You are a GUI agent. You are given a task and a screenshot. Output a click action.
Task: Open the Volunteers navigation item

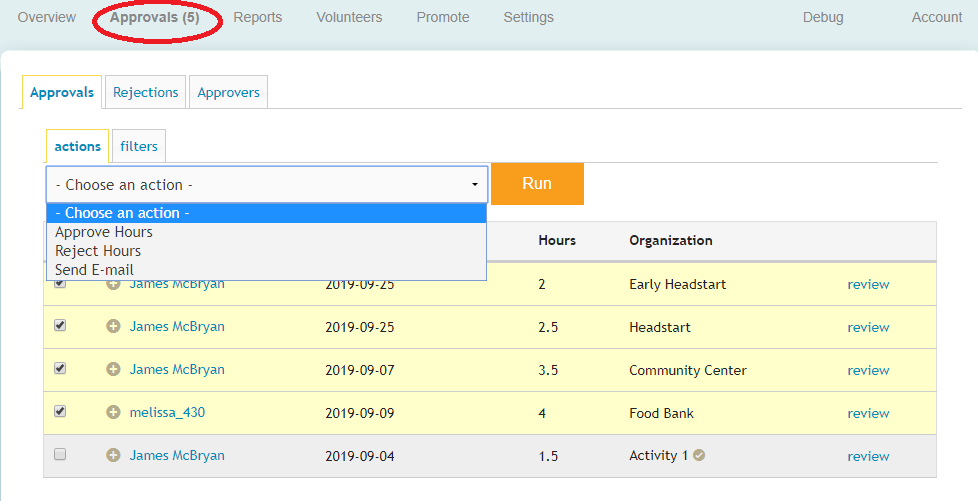click(x=349, y=17)
